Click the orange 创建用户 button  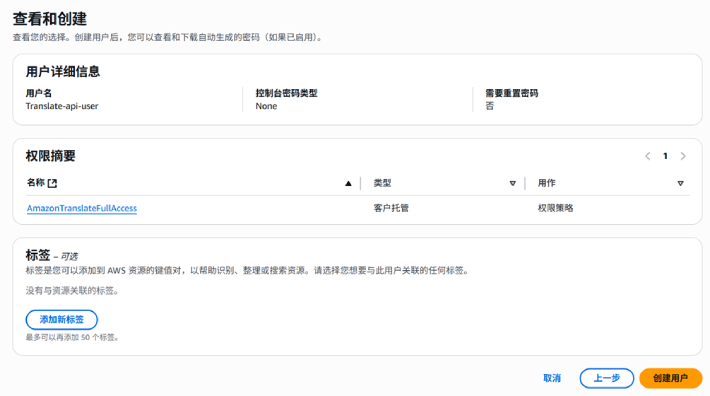pyautogui.click(x=671, y=378)
